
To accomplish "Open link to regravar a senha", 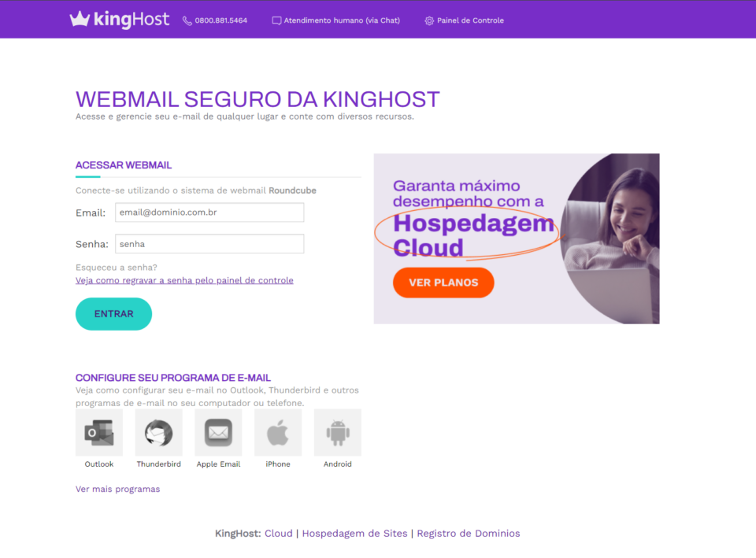I will point(184,280).
